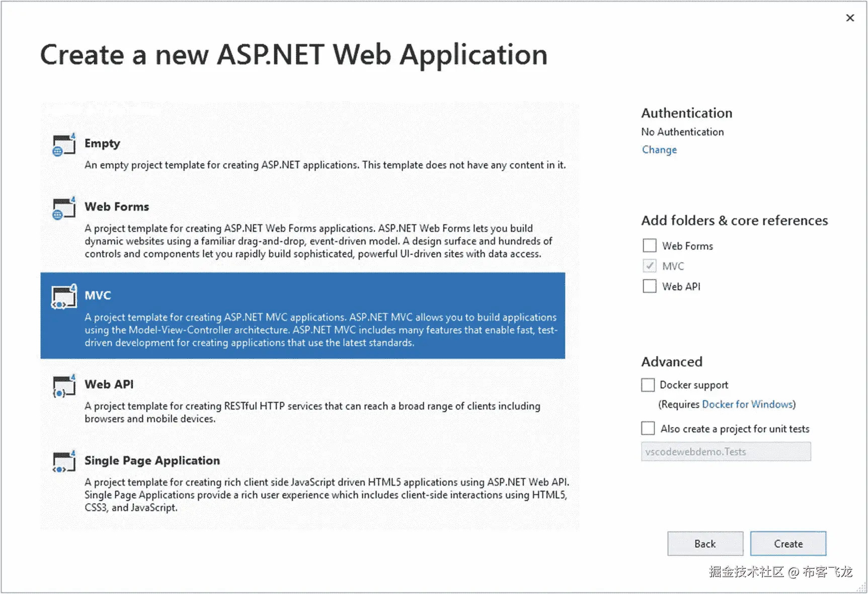Viewport: 868px width, 594px height.
Task: Click the Change authentication link
Action: 659,150
